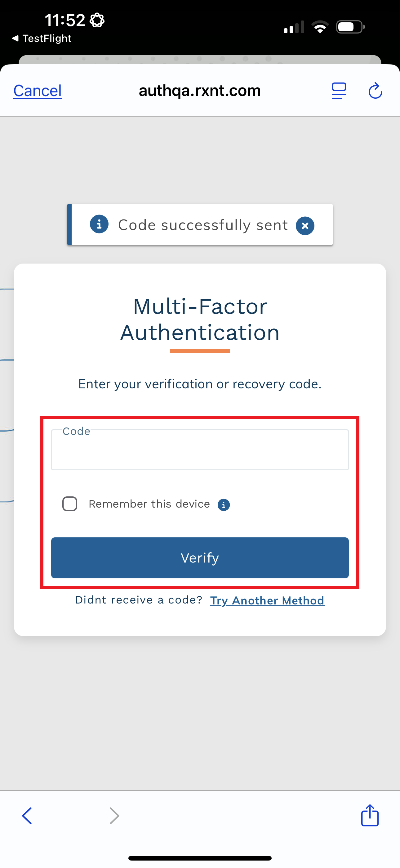Click the Try Another Method link
Viewport: 400px width, 868px height.
pos(267,600)
